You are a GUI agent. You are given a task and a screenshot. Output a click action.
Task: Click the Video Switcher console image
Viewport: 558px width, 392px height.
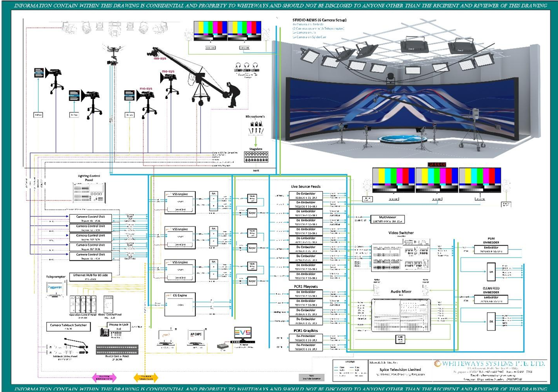(x=401, y=254)
